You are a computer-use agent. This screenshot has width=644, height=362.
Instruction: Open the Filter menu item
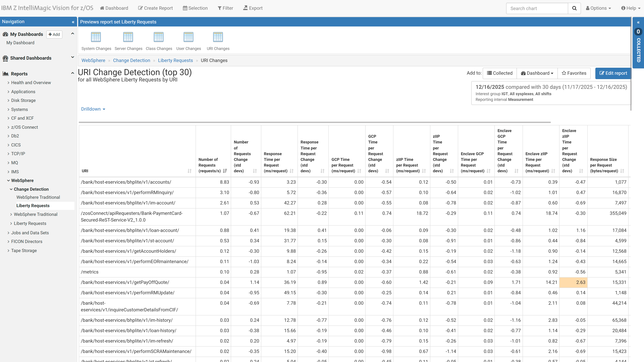pyautogui.click(x=225, y=8)
